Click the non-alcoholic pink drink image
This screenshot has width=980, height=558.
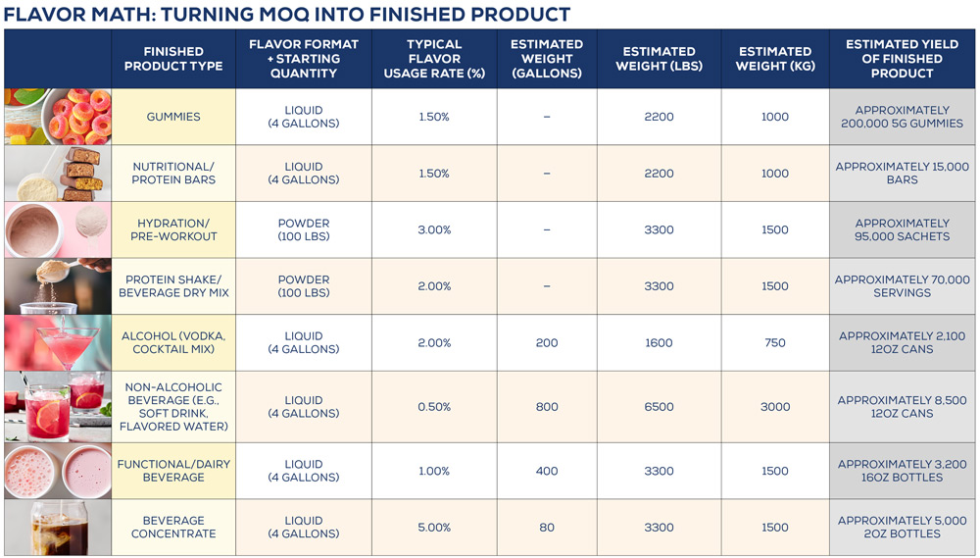pyautogui.click(x=58, y=407)
